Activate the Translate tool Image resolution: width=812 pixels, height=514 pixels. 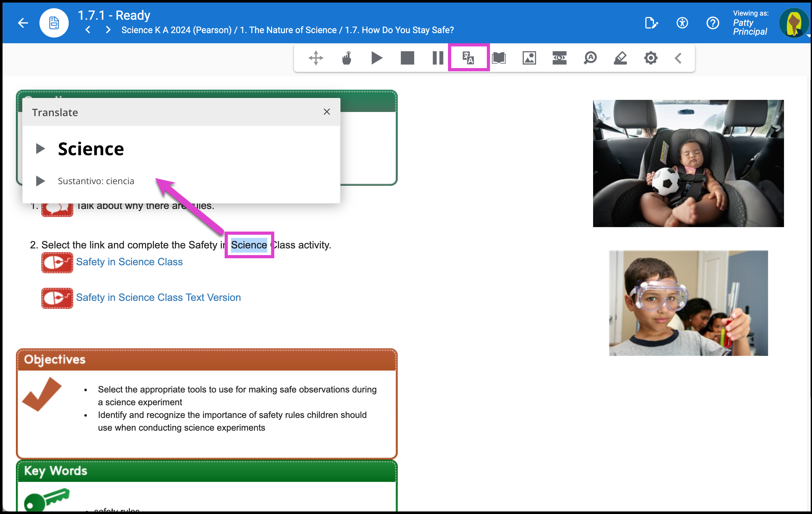pos(468,58)
